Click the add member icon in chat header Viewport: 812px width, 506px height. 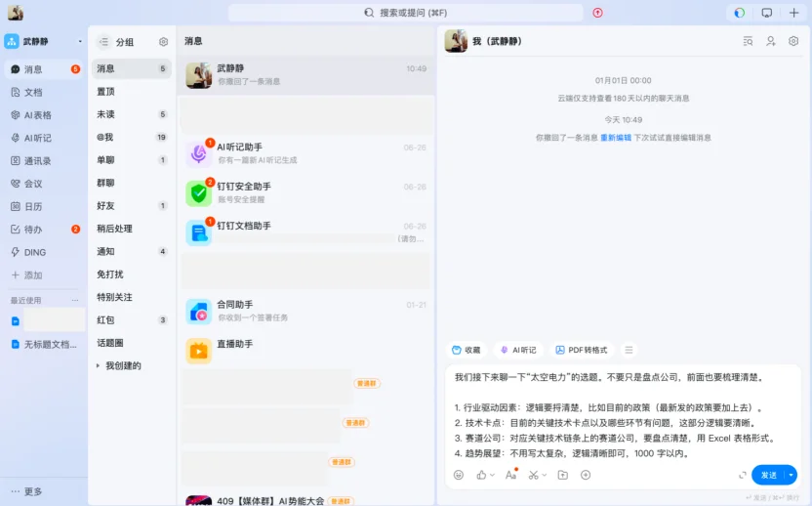[x=771, y=41]
